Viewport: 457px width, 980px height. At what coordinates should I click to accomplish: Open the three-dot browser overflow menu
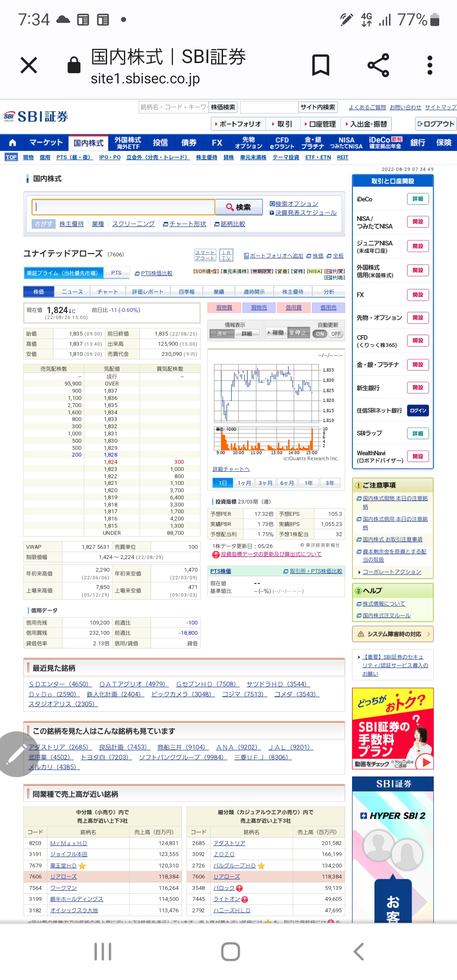coord(430,65)
